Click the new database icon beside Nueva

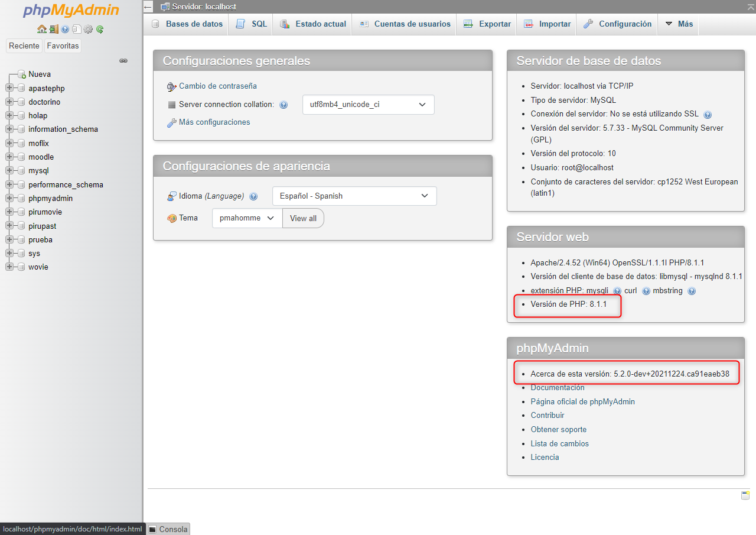[22, 74]
